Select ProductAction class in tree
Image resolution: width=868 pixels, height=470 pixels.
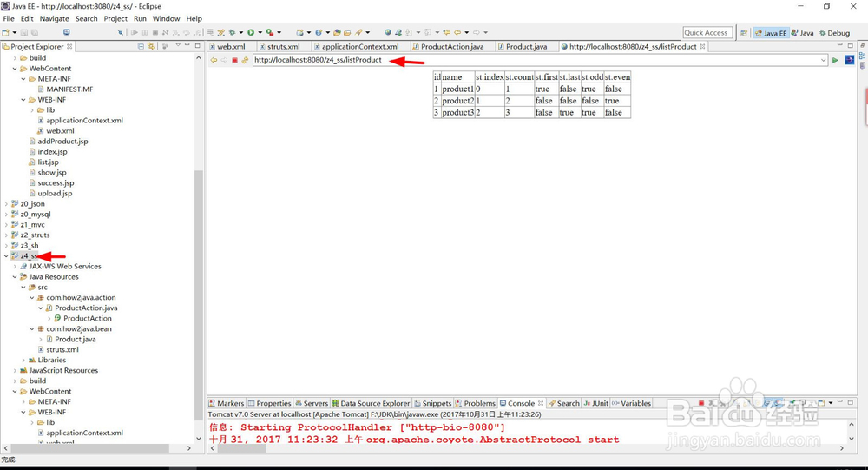click(x=88, y=318)
